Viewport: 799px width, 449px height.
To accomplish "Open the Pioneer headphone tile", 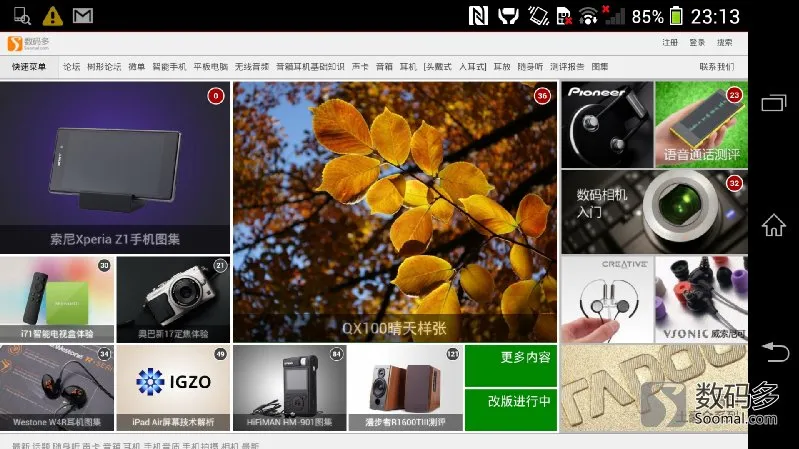I will [607, 124].
